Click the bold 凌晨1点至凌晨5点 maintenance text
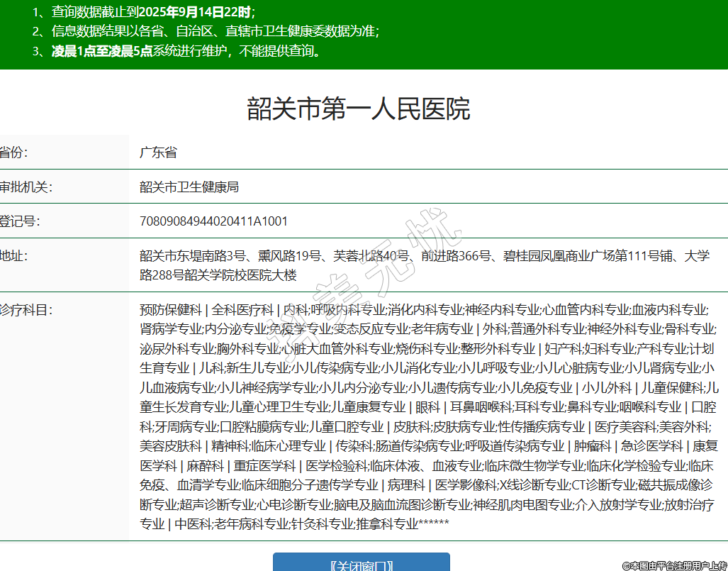Screen dimensions: 728x571 click(x=102, y=51)
